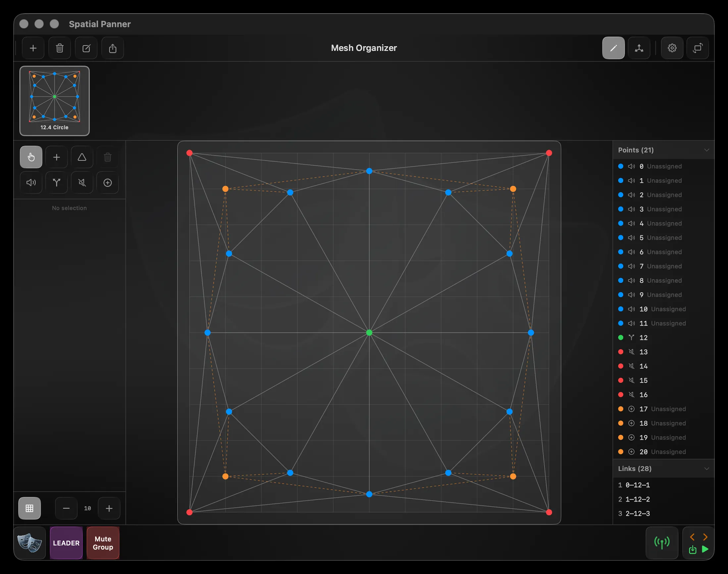The height and width of the screenshot is (574, 728).
Task: Open the settings gear
Action: tap(672, 48)
